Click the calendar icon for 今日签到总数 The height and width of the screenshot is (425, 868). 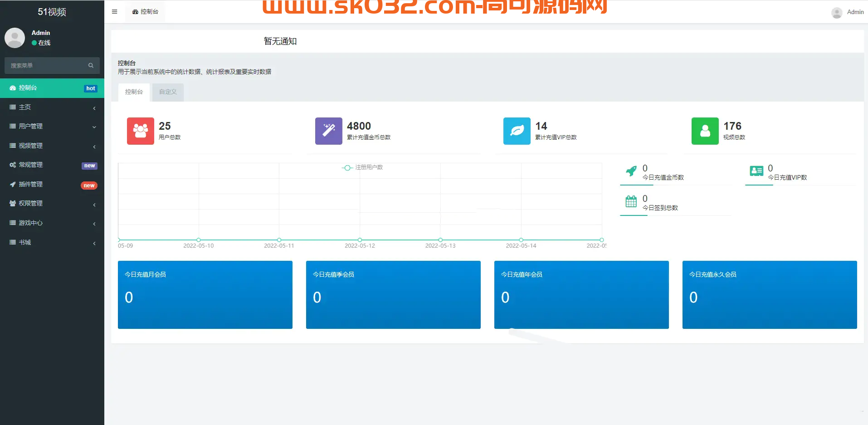click(x=631, y=201)
